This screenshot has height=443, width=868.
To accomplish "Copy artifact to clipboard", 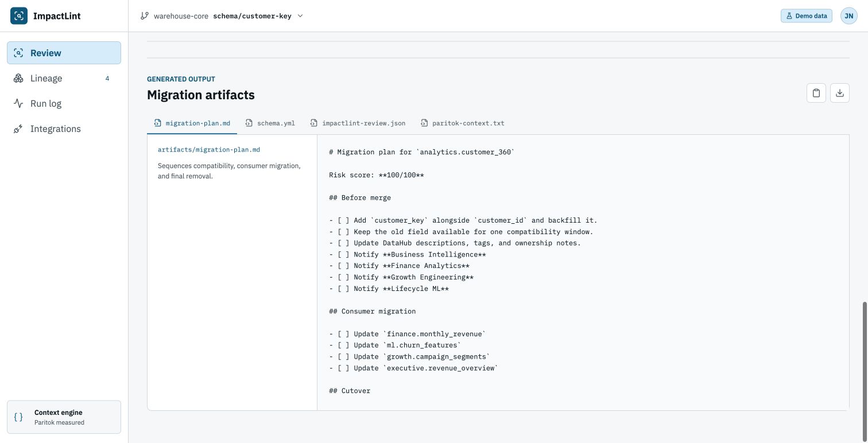I will 816,93.
